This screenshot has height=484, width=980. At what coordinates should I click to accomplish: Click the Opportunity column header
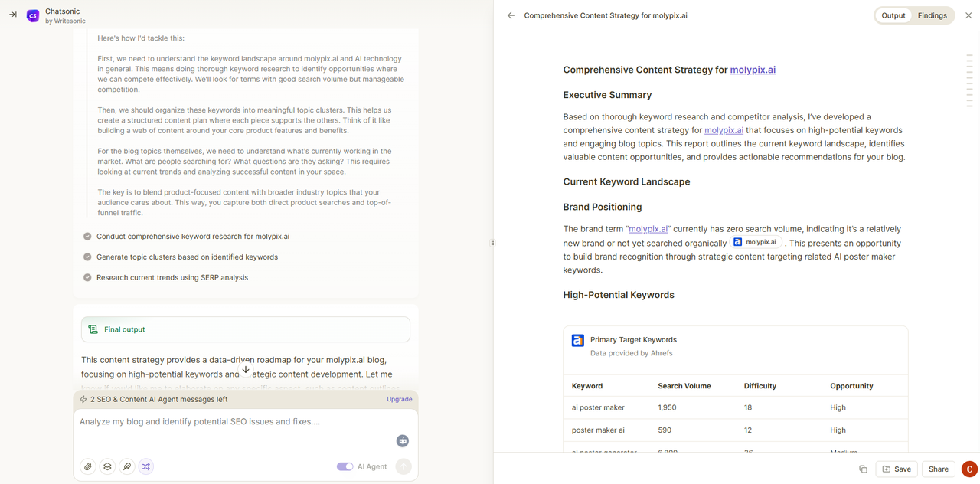click(x=851, y=386)
